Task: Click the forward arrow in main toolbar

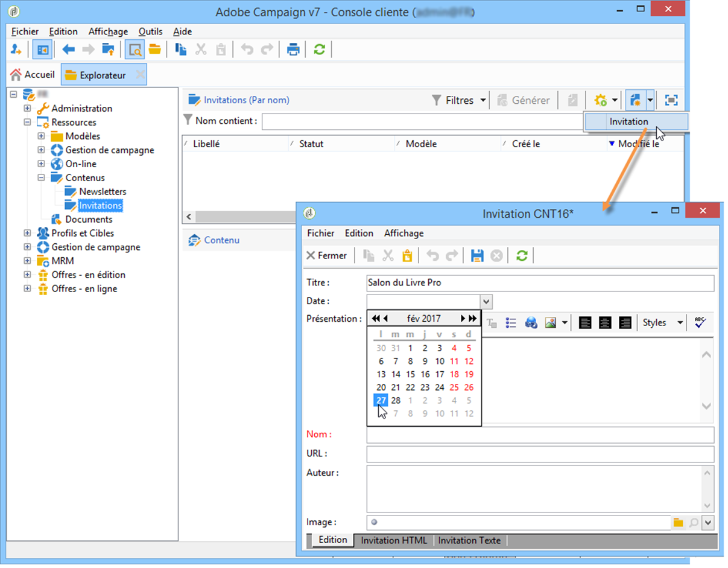Action: click(88, 50)
